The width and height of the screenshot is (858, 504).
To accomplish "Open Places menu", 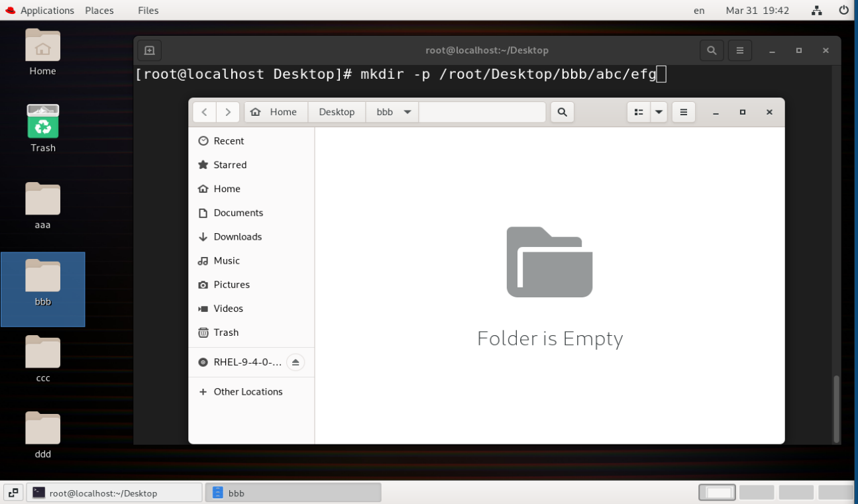I will tap(99, 10).
